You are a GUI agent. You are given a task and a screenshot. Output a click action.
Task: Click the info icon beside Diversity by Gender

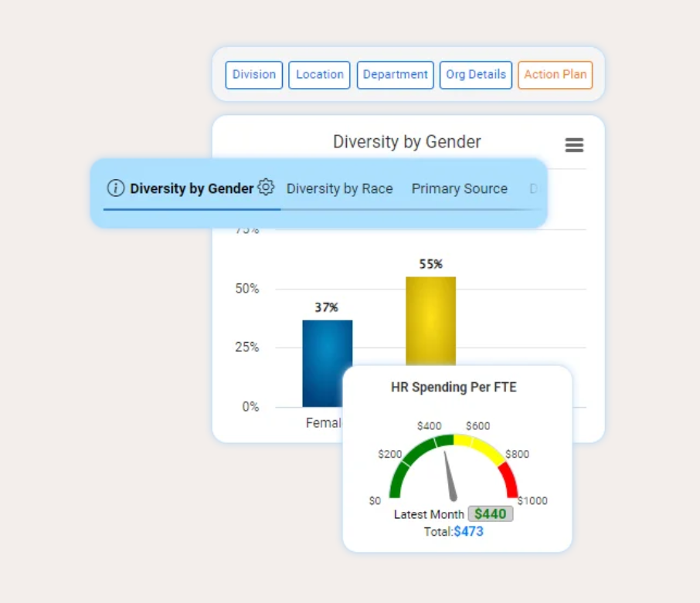[115, 188]
